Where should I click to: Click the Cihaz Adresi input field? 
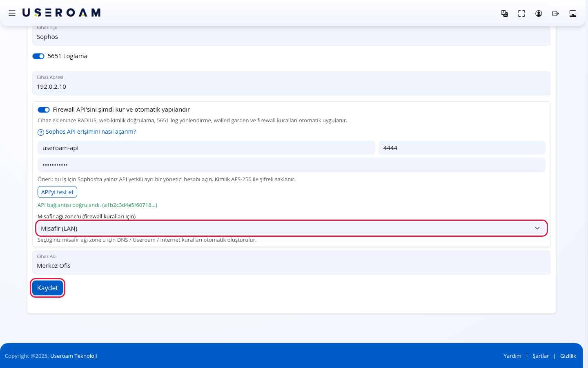(291, 83)
